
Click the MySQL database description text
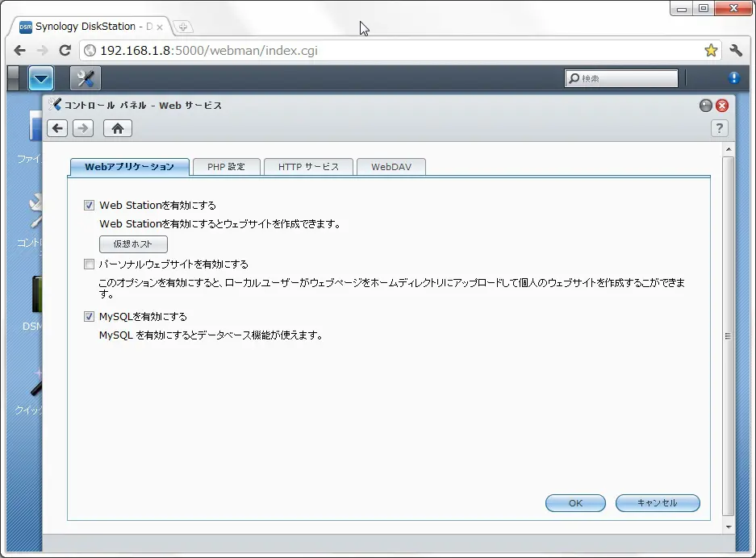click(x=211, y=335)
